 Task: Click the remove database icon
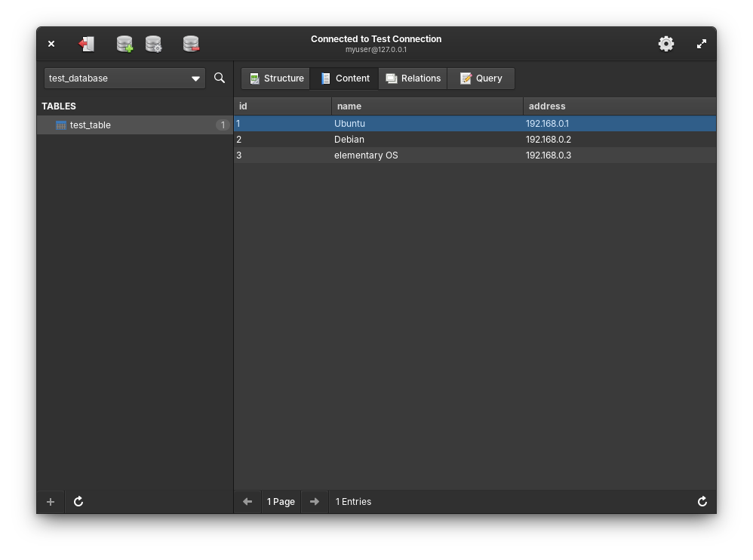(x=191, y=45)
